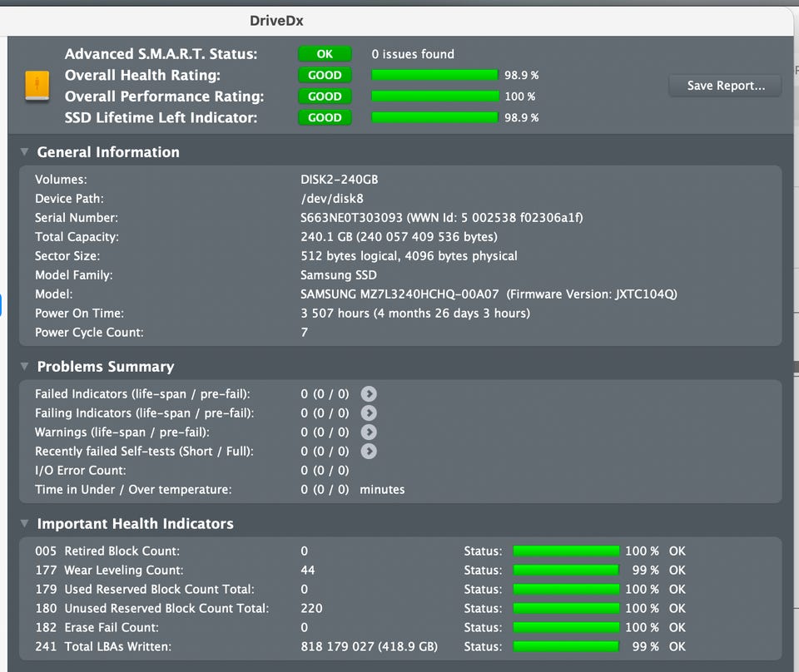The width and height of the screenshot is (799, 672).
Task: Click the sector size 512 bytes logical value
Action: tap(409, 256)
